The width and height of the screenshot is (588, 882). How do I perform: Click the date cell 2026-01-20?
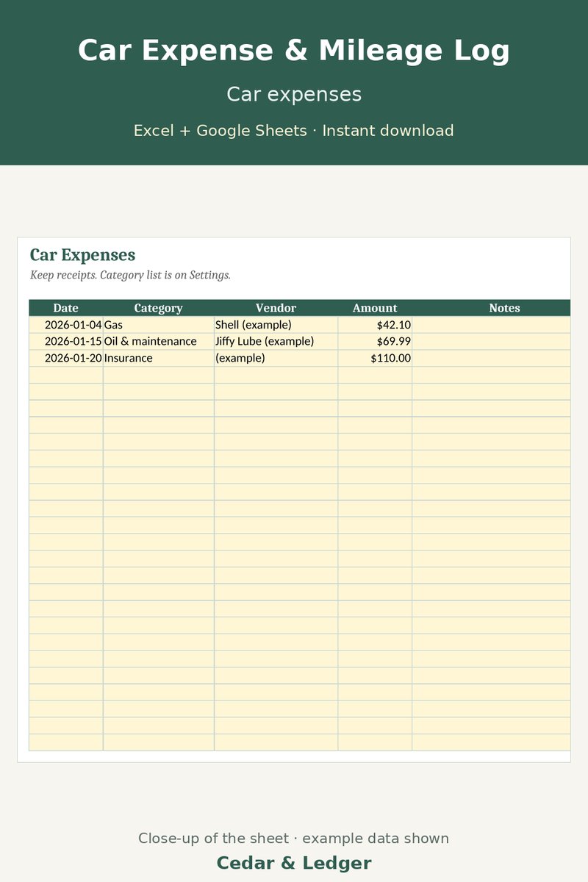point(66,359)
